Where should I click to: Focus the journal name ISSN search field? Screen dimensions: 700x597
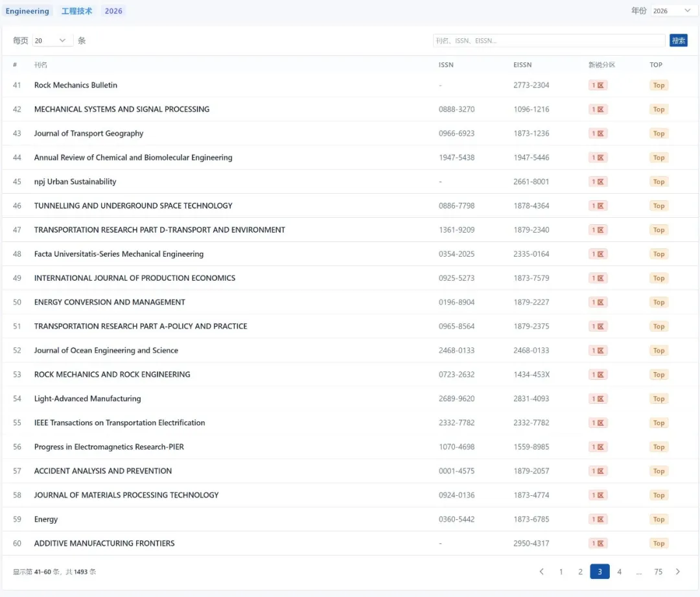[549, 41]
